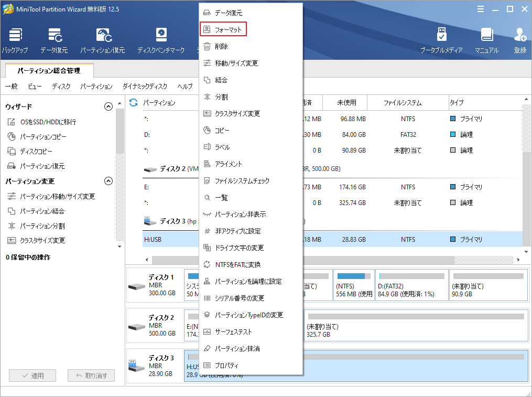The image size is (532, 397).
Task: Open クラスタサイズ変更 in sidebar
Action: pos(36,240)
